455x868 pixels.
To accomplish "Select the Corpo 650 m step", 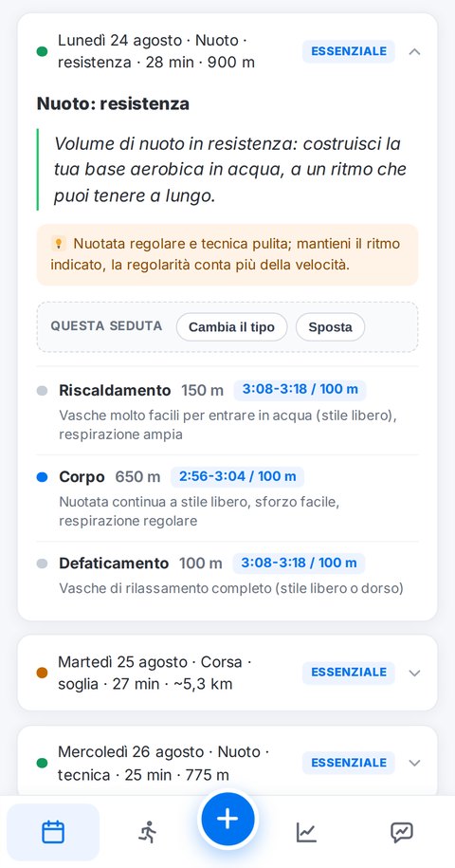I will 227,498.
